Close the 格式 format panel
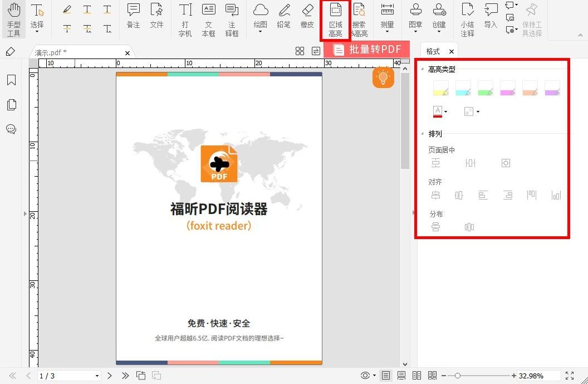Viewport: 588px width, 384px height. pyautogui.click(x=452, y=51)
